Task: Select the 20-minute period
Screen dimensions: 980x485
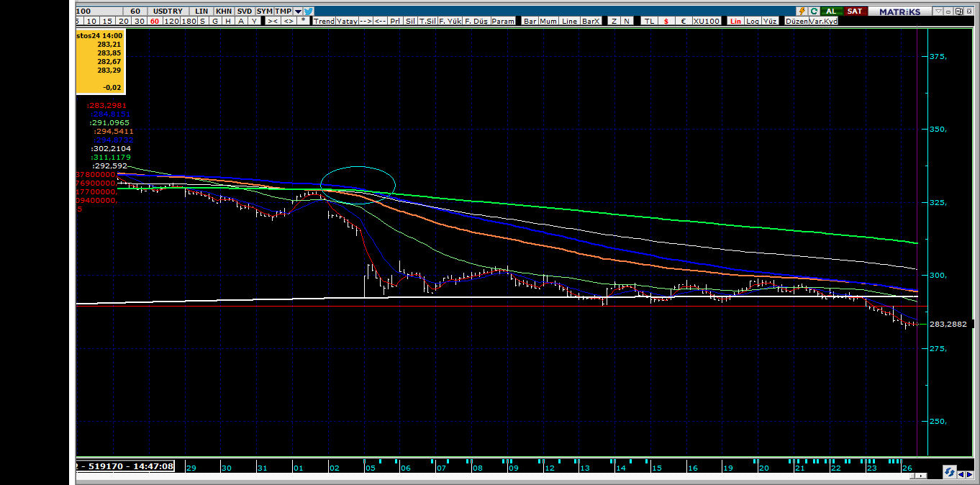Action: (x=123, y=22)
